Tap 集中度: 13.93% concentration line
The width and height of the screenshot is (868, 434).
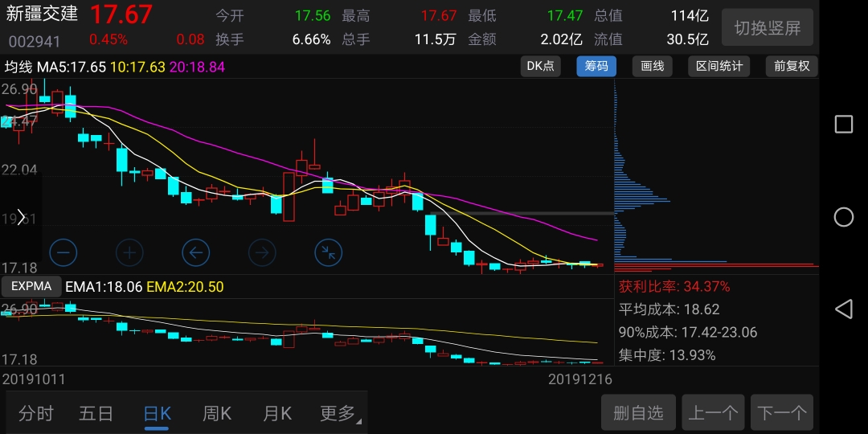(667, 355)
